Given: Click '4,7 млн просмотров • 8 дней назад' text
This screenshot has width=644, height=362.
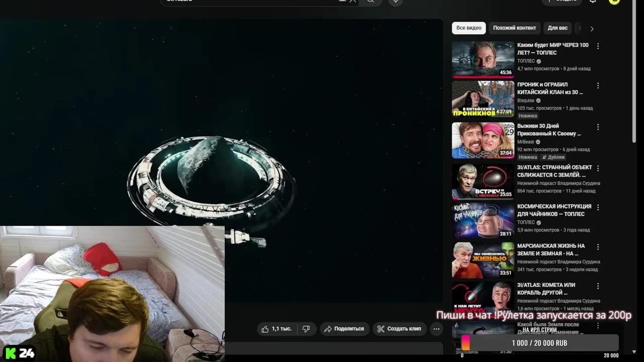Looking at the screenshot, I should (x=554, y=68).
